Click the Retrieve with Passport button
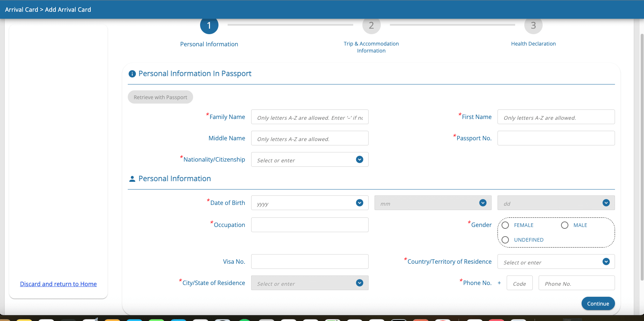 point(160,97)
